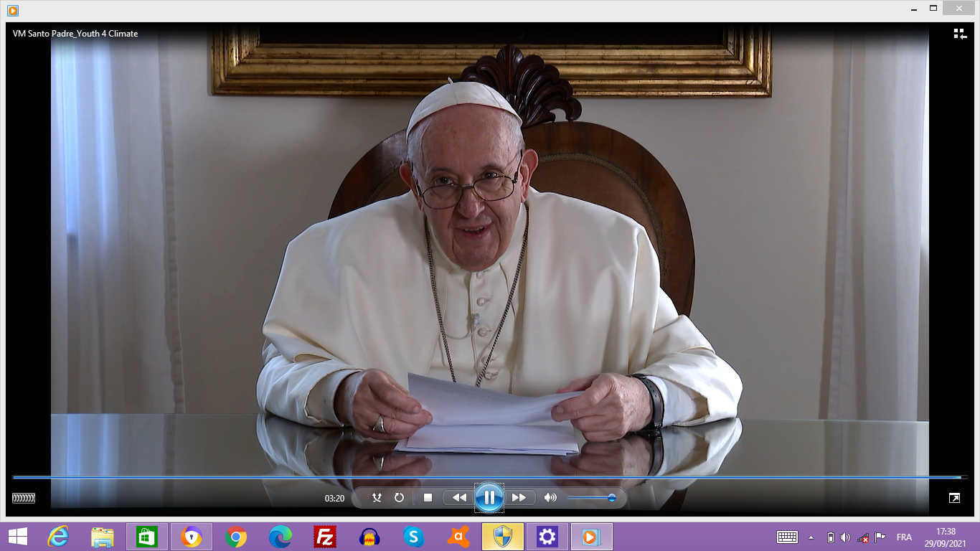Toggle shuffle mode

click(x=377, y=497)
